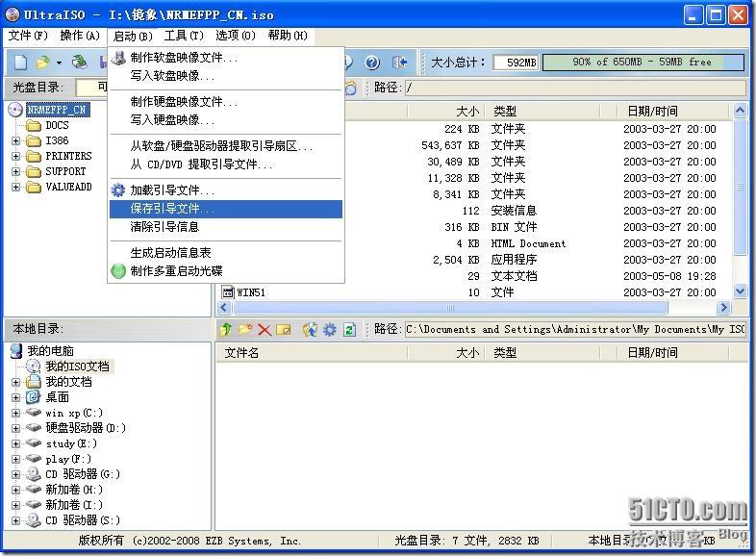Click the 90% of 650MB capacity bar
The image size is (756, 556).
point(643,63)
